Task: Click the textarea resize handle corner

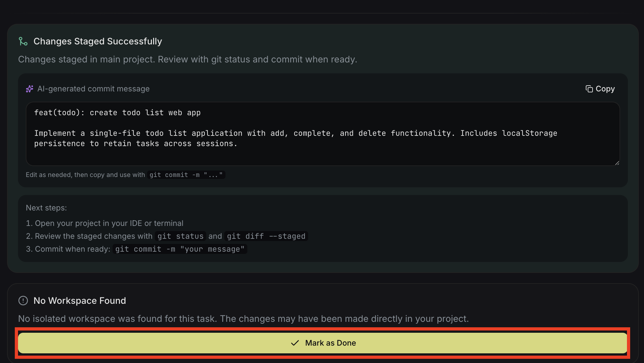Action: click(x=617, y=163)
